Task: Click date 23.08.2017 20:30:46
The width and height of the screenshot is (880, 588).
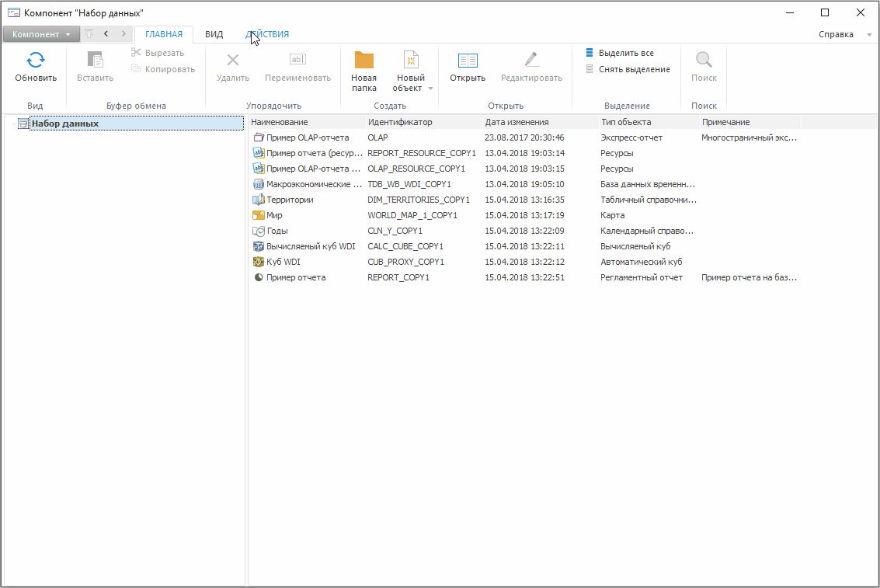Action: (x=524, y=137)
